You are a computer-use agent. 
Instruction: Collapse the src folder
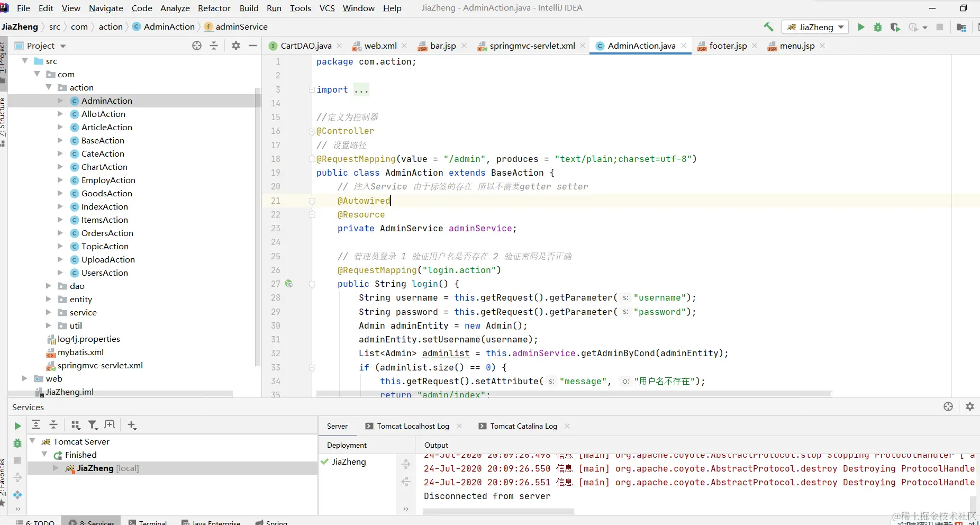pyautogui.click(x=25, y=61)
